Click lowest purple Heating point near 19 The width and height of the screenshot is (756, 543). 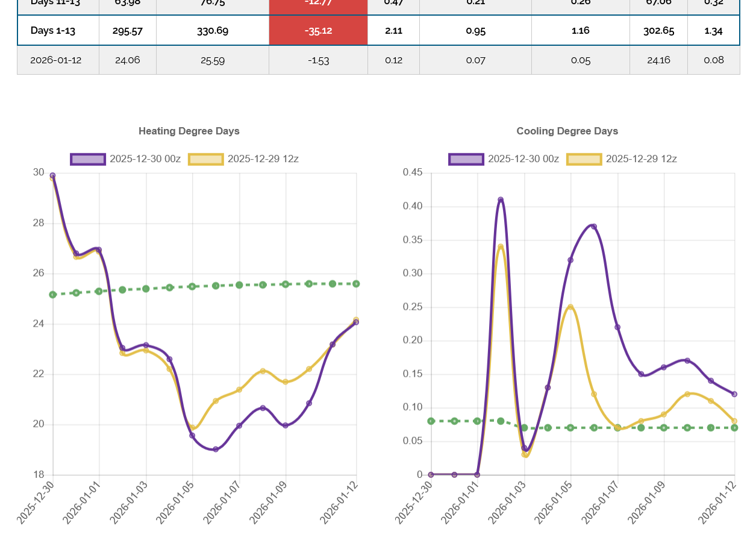click(216, 449)
